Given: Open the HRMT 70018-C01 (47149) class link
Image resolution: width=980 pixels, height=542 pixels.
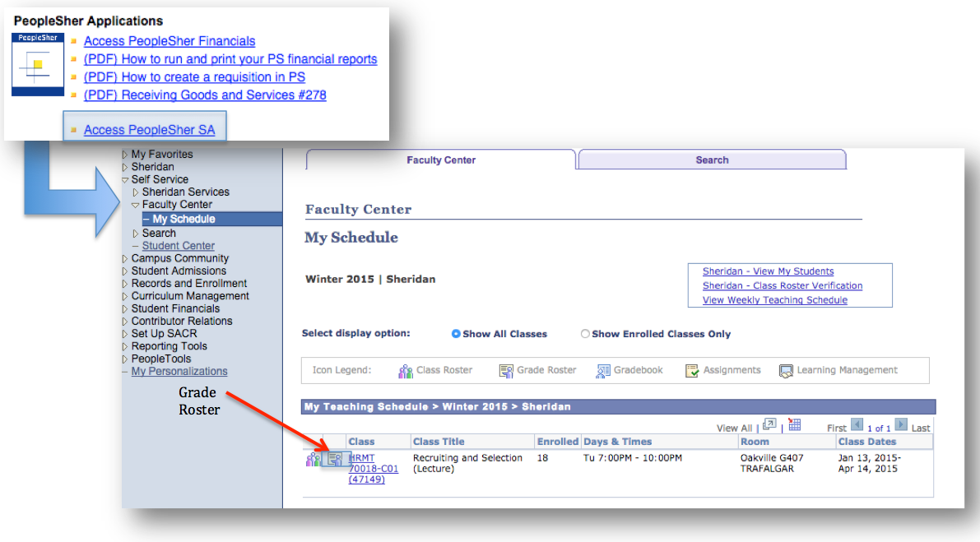Looking at the screenshot, I should (373, 469).
